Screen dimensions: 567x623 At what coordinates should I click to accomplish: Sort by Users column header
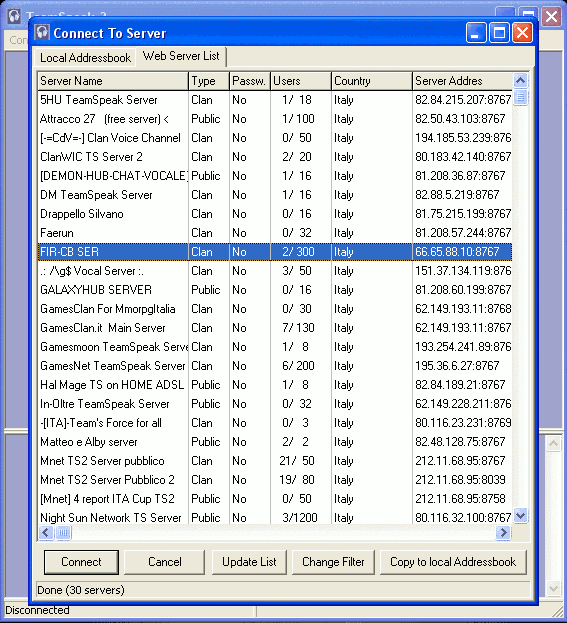point(300,81)
